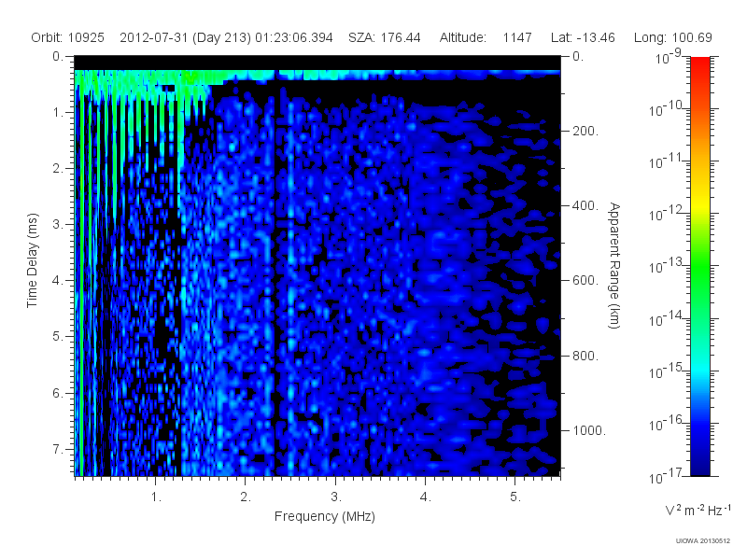Click the 'Orbit: 10925' header text

(x=67, y=37)
